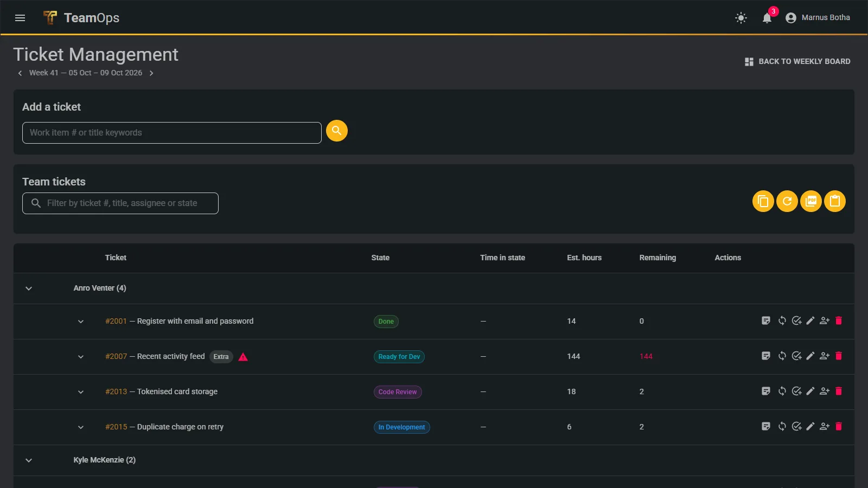Open notifications bell with 3 alerts
Screen dimensions: 868x488
tap(767, 18)
